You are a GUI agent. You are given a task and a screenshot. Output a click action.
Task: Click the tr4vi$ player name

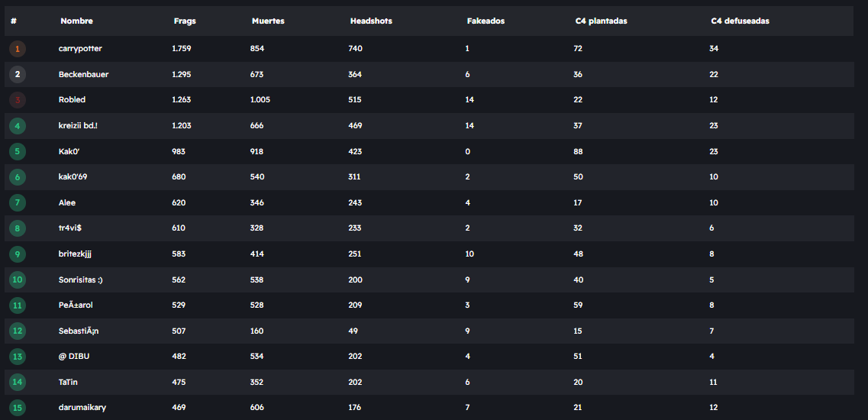click(70, 228)
